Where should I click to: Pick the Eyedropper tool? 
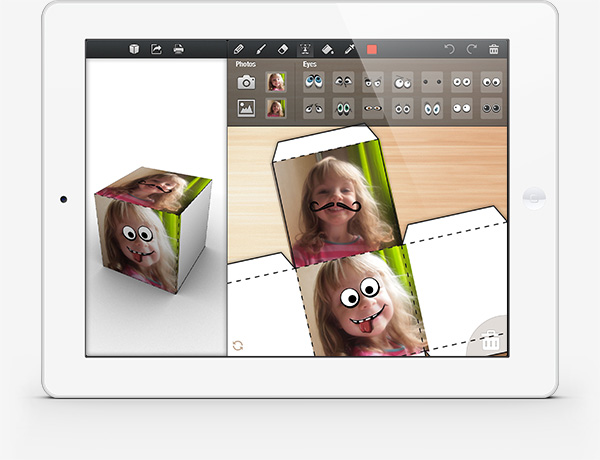[349, 48]
